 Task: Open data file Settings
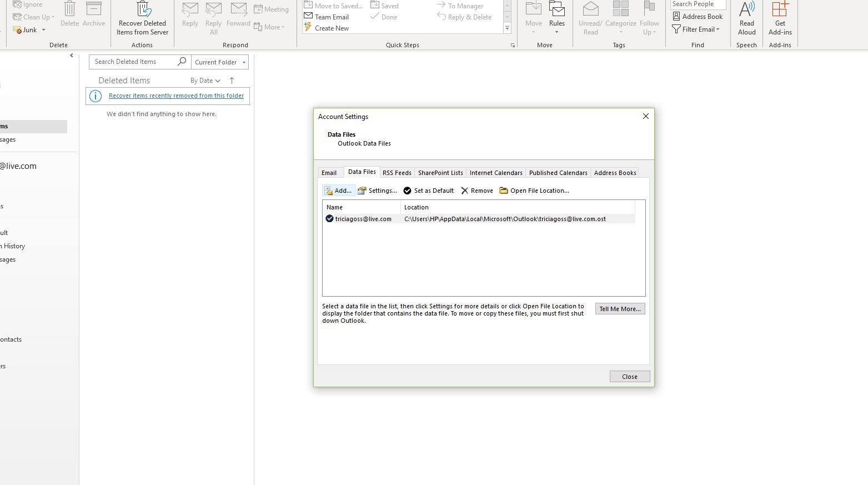[377, 191]
